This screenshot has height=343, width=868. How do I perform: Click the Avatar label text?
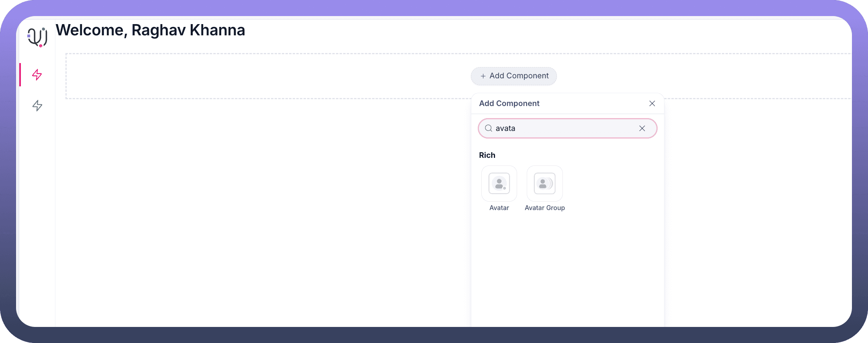coord(499,208)
